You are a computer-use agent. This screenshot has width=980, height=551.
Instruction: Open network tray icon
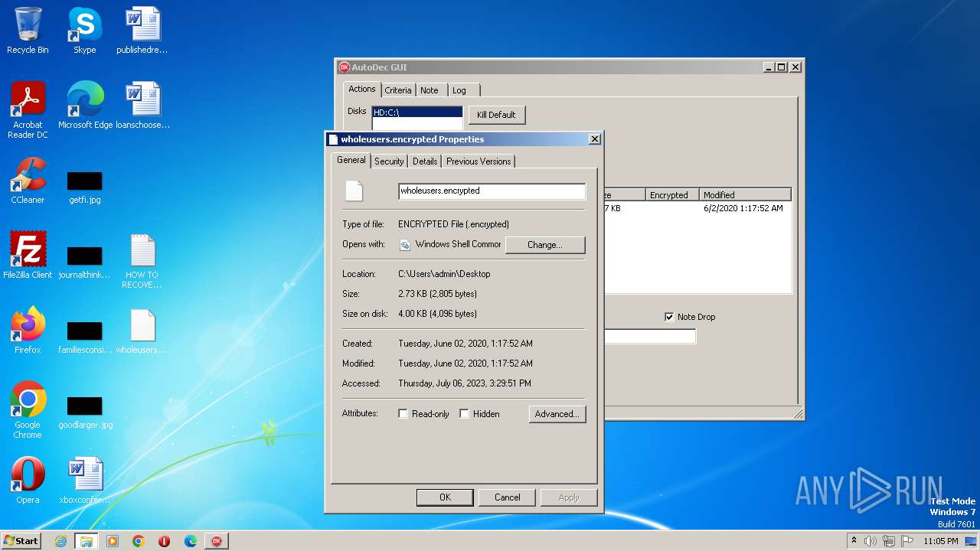tap(888, 541)
